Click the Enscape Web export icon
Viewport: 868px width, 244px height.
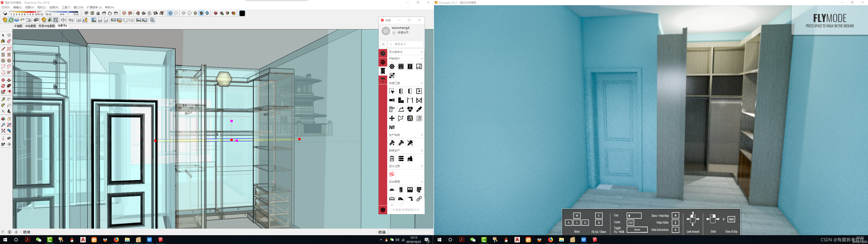[x=106, y=20]
